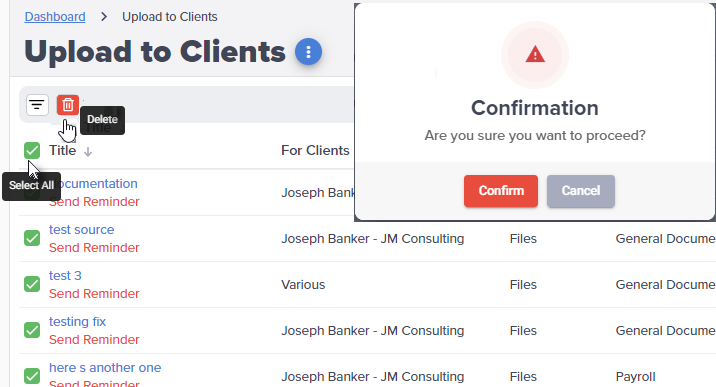Go to Dashboard via breadcrumb

click(55, 17)
